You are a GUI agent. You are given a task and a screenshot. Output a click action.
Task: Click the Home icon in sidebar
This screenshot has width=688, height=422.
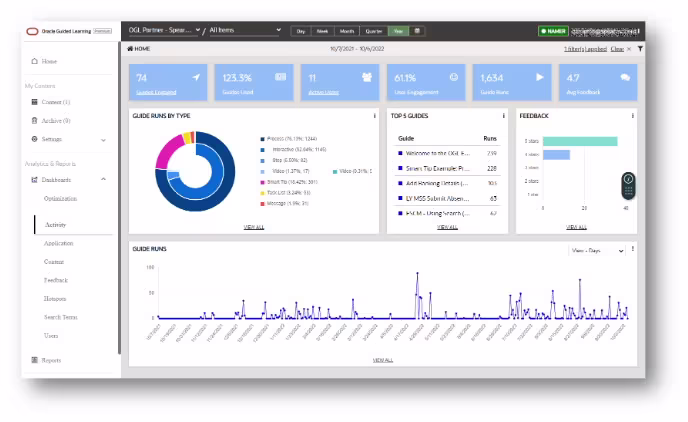(x=35, y=62)
